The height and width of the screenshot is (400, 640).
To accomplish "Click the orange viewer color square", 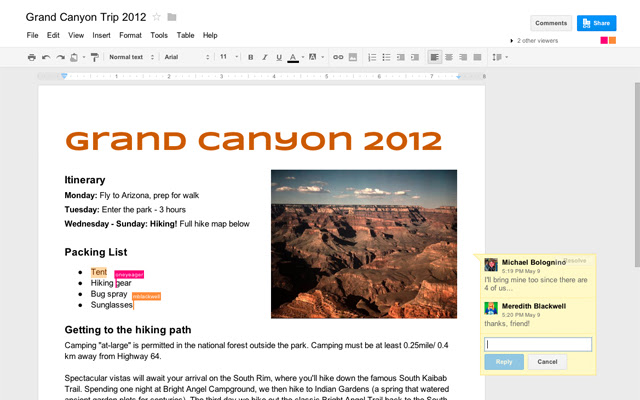I will point(612,40).
